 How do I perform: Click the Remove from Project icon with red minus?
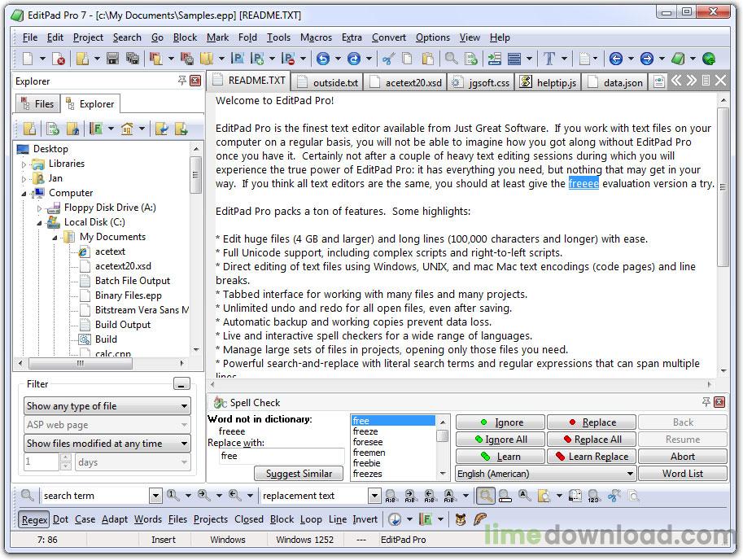pyautogui.click(x=287, y=59)
